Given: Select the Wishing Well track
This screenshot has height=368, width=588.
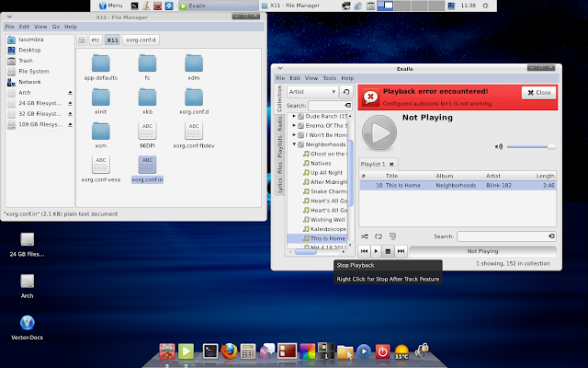Looking at the screenshot, I should (327, 220).
